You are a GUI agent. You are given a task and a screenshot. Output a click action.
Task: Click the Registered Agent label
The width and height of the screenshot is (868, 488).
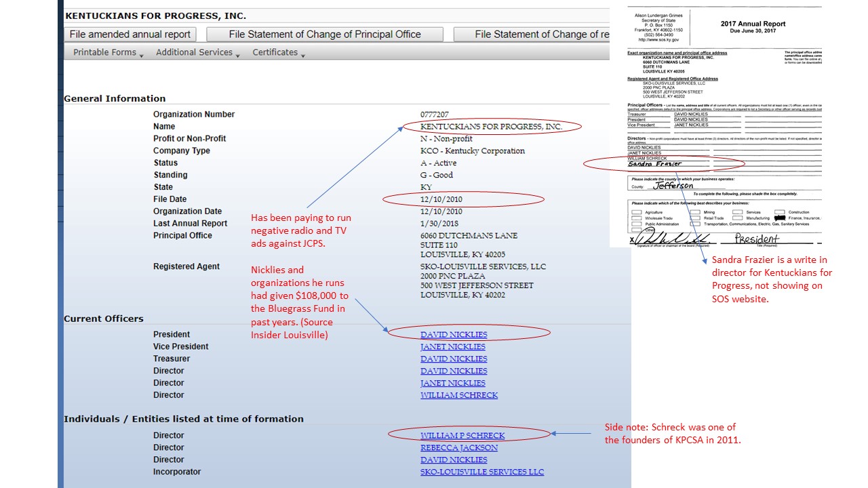click(186, 267)
